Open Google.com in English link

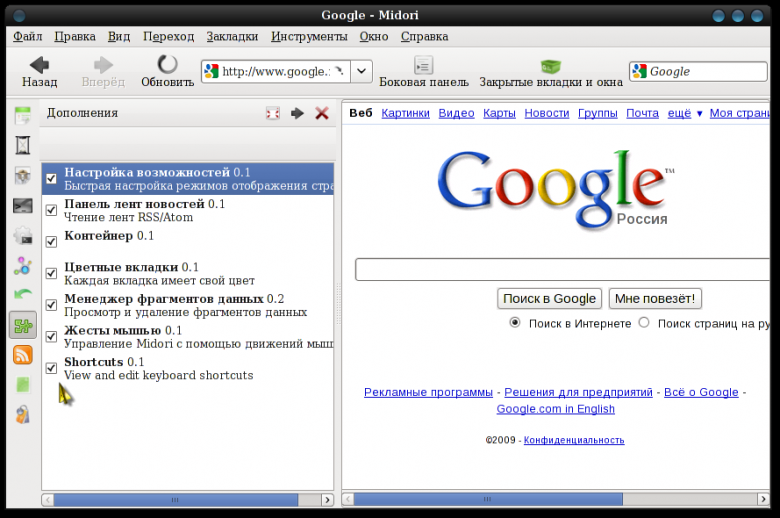tap(556, 409)
